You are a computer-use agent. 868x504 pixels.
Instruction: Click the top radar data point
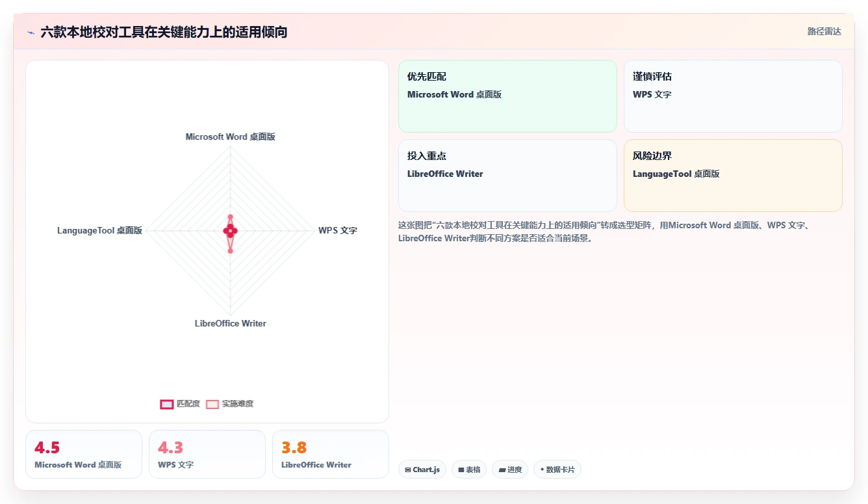pos(231,217)
